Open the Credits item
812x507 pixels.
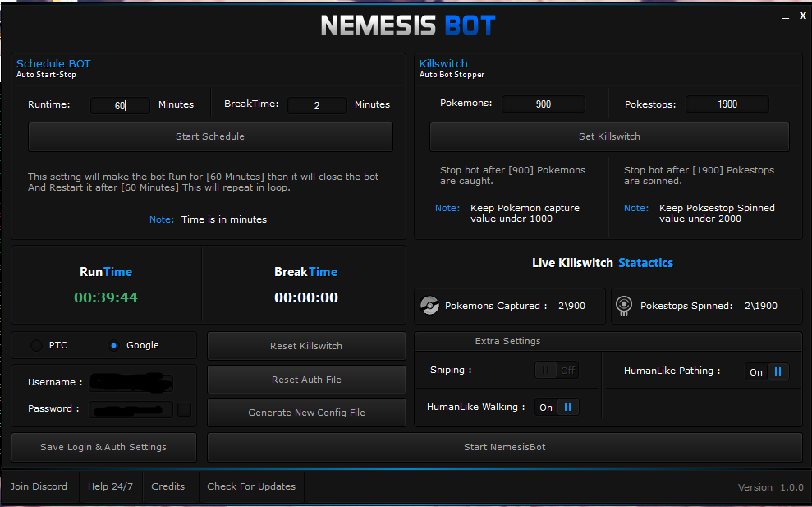[167, 486]
